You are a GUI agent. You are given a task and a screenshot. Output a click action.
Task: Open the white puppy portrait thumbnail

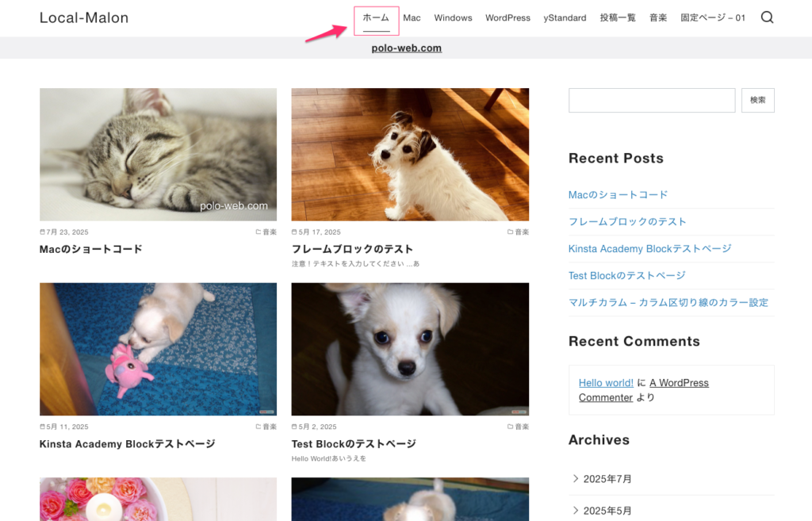pos(410,349)
